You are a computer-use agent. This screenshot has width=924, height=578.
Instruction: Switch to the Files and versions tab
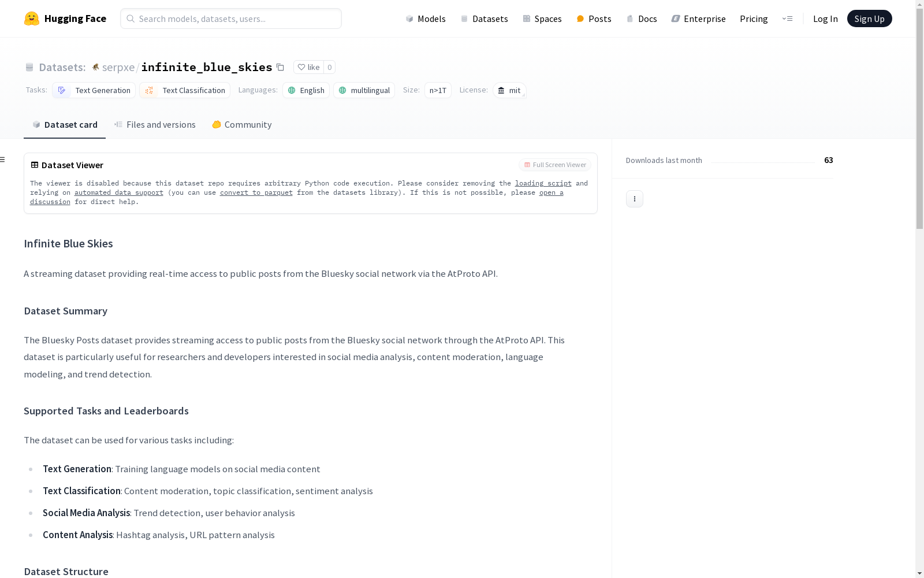click(155, 125)
